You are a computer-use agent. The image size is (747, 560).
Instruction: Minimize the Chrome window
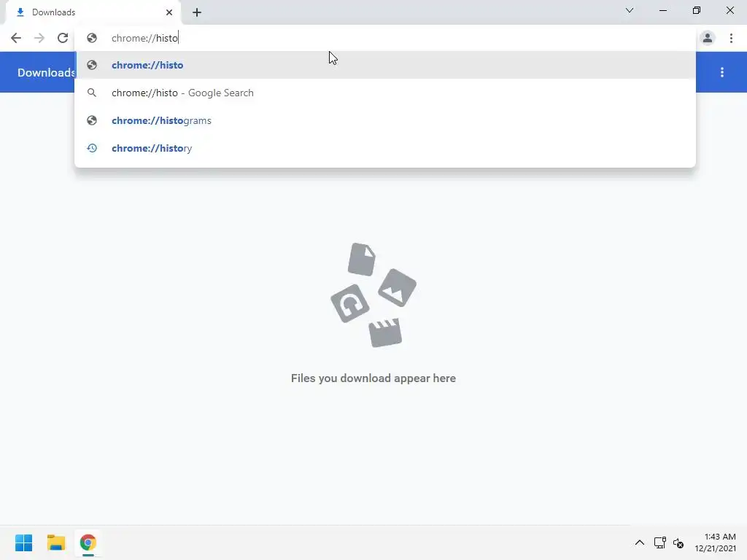point(662,10)
